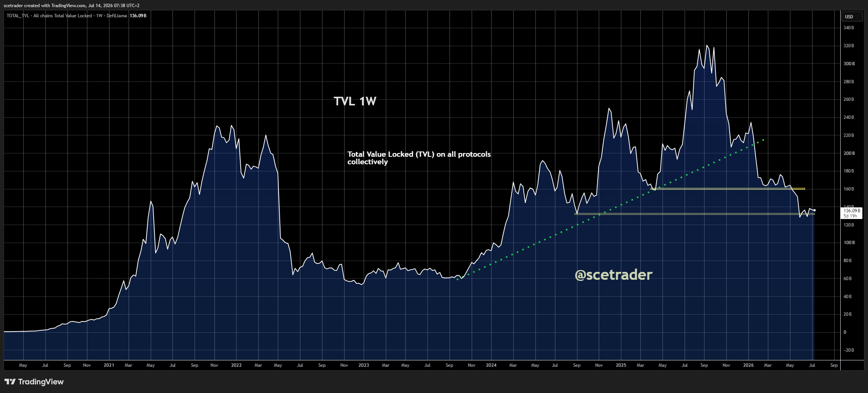Select the green dotted trendline
The height and width of the screenshot is (393, 868).
[x=610, y=210]
